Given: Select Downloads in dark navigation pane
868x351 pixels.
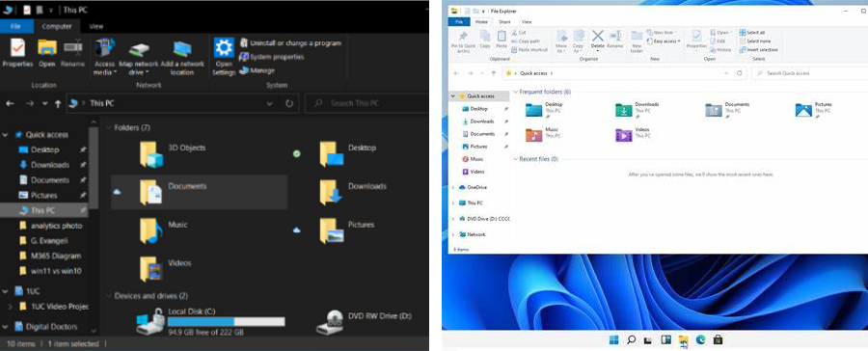Looking at the screenshot, I should point(50,165).
